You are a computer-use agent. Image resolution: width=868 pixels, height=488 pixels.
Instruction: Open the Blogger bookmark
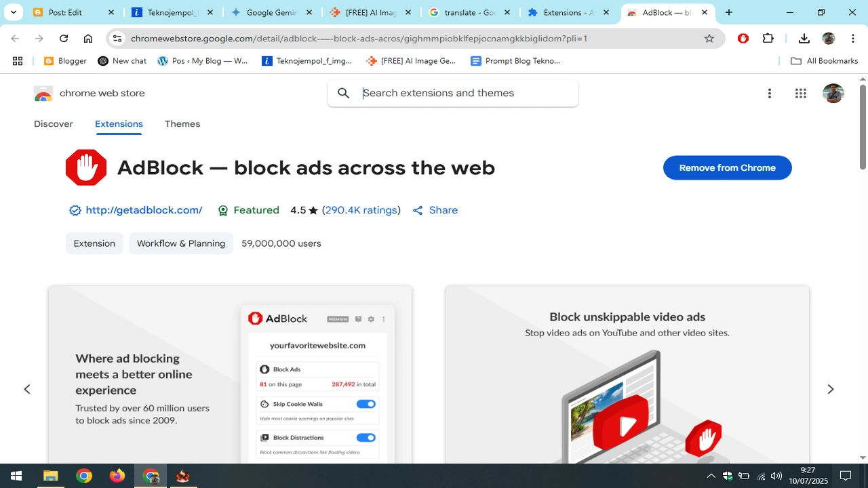point(66,61)
